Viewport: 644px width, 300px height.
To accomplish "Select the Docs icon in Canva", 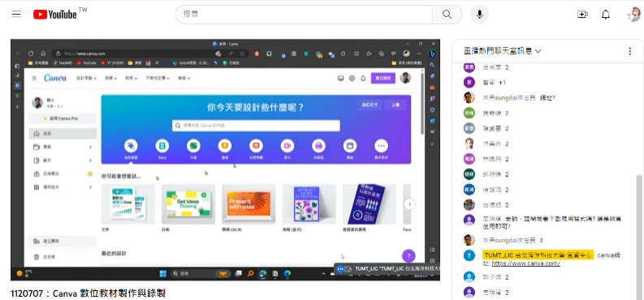I will [x=162, y=146].
